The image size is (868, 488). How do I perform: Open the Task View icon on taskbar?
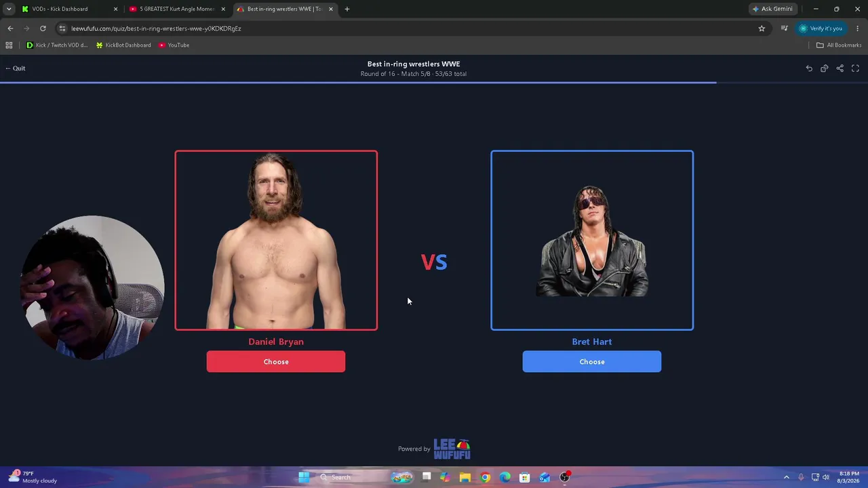(427, 477)
